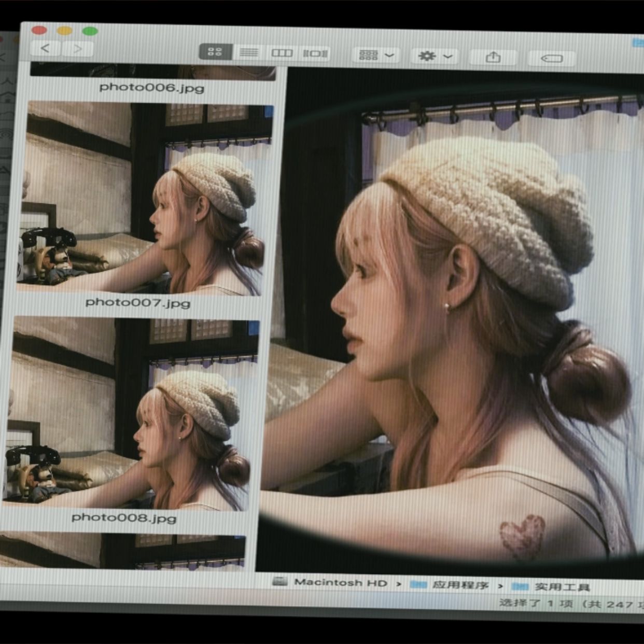Viewport: 644px width, 644px height.
Task: Go back with the left chevron button
Action: (46, 49)
